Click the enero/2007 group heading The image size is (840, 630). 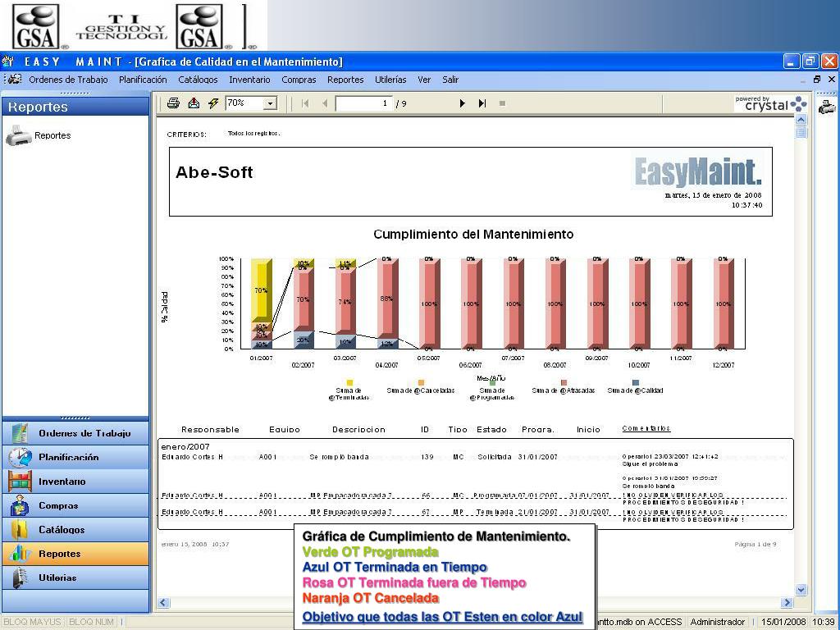point(185,446)
